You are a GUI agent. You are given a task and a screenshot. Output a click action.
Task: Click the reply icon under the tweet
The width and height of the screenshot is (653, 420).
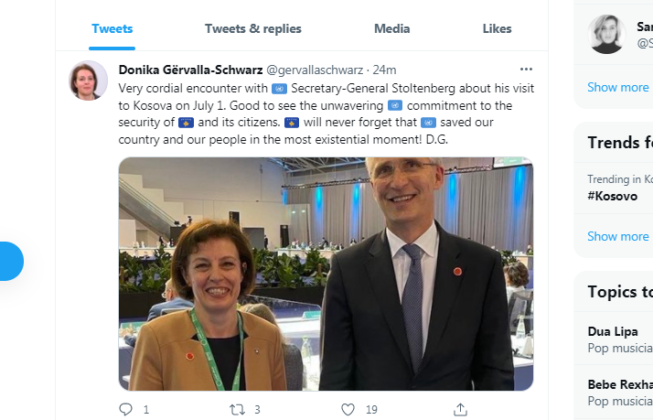(125, 409)
